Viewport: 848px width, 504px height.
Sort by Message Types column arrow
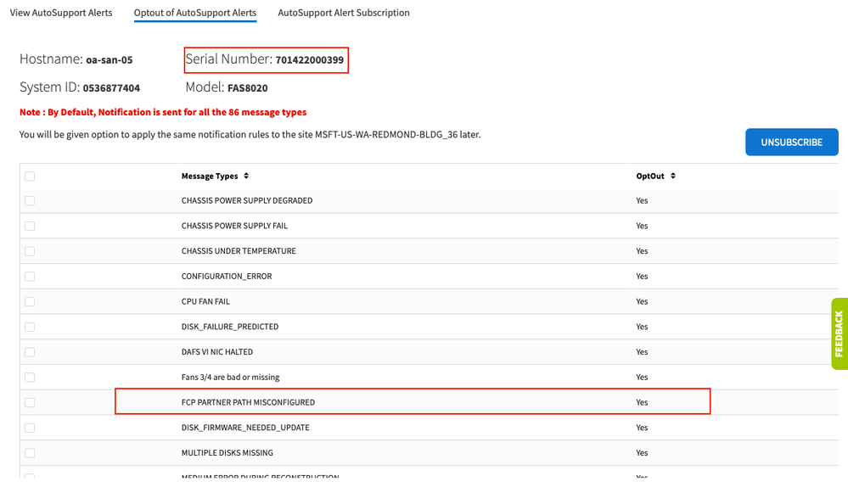pos(246,176)
